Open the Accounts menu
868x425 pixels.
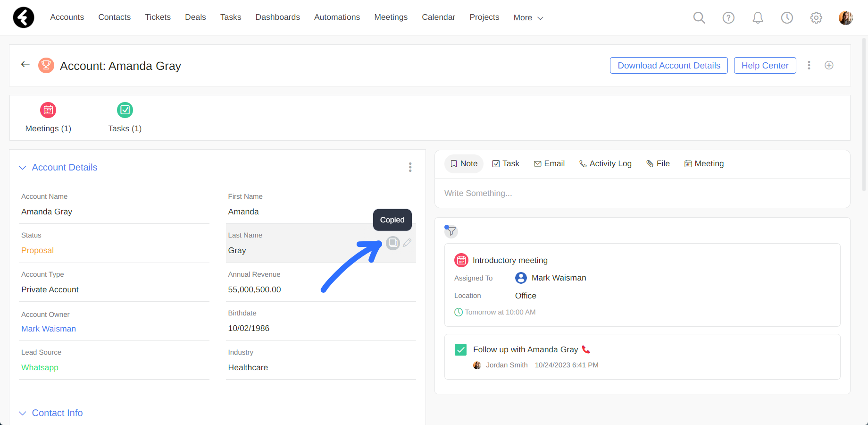(67, 17)
